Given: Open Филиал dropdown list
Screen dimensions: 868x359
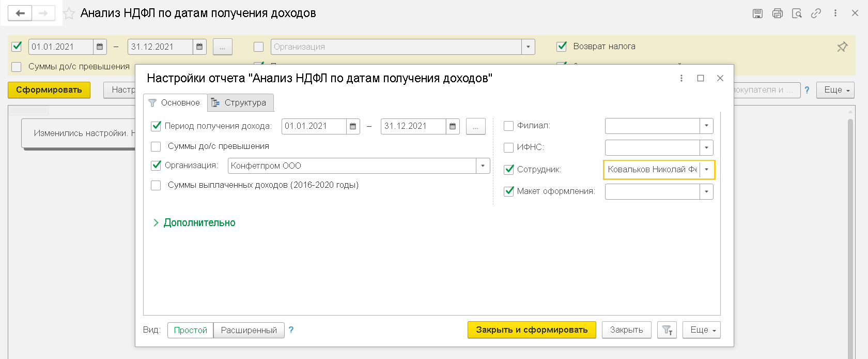Looking at the screenshot, I should point(706,126).
